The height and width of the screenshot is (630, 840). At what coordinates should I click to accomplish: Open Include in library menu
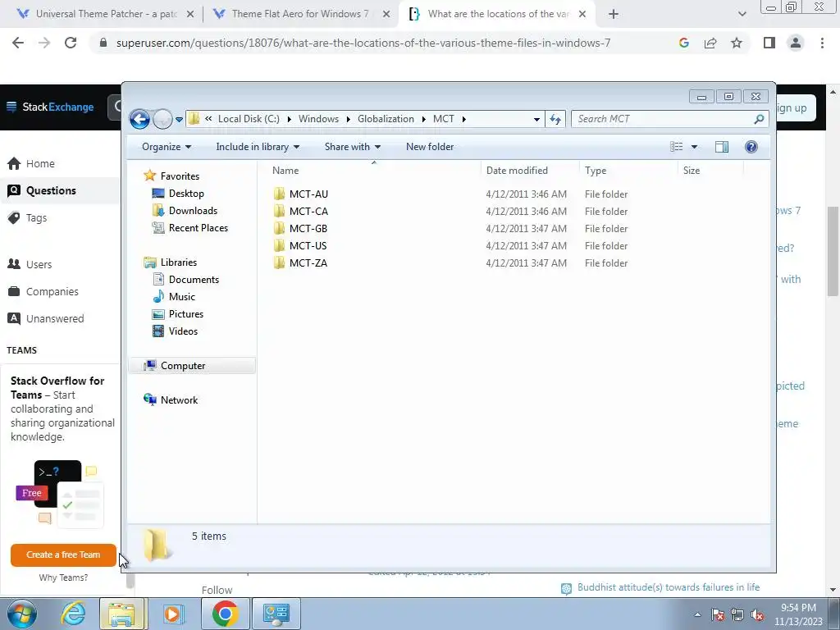(258, 147)
